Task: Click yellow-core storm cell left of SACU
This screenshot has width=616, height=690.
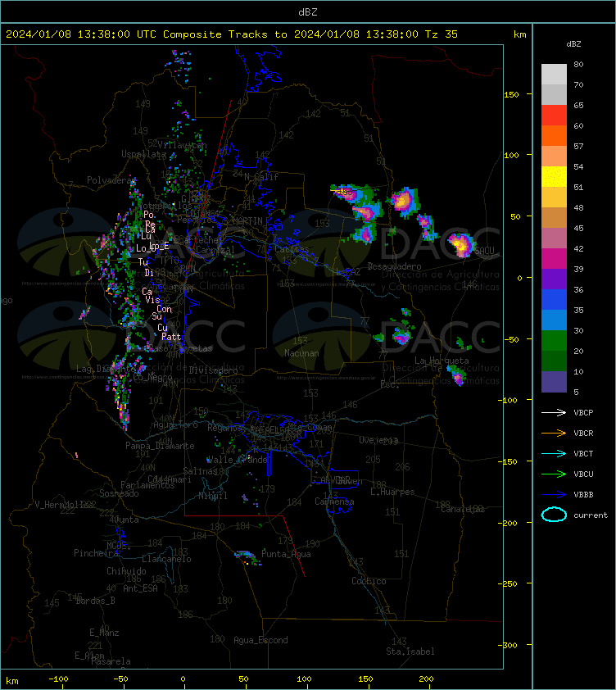Action: click(461, 245)
